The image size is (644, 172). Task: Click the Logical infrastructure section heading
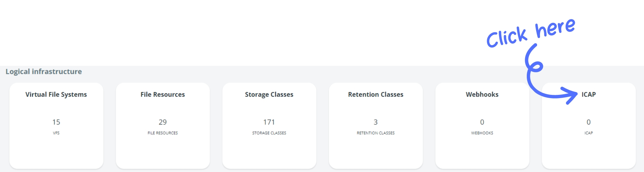[43, 72]
